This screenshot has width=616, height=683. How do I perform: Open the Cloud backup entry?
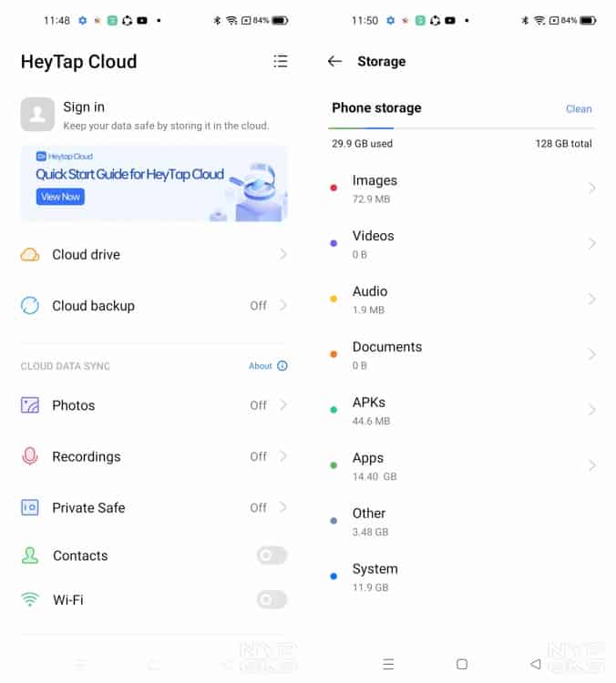tap(154, 305)
